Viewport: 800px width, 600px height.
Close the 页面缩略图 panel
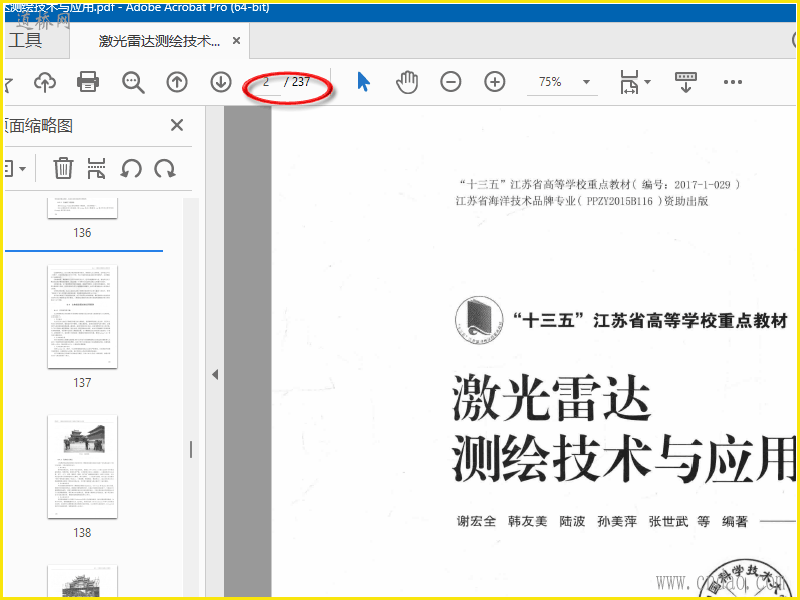click(177, 125)
